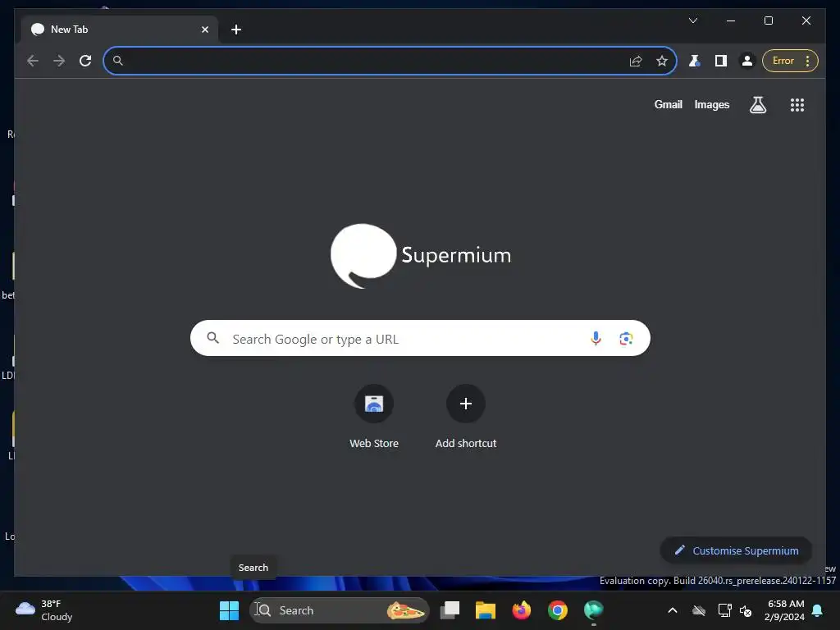
Task: Open the Windows Start menu
Action: click(x=230, y=610)
